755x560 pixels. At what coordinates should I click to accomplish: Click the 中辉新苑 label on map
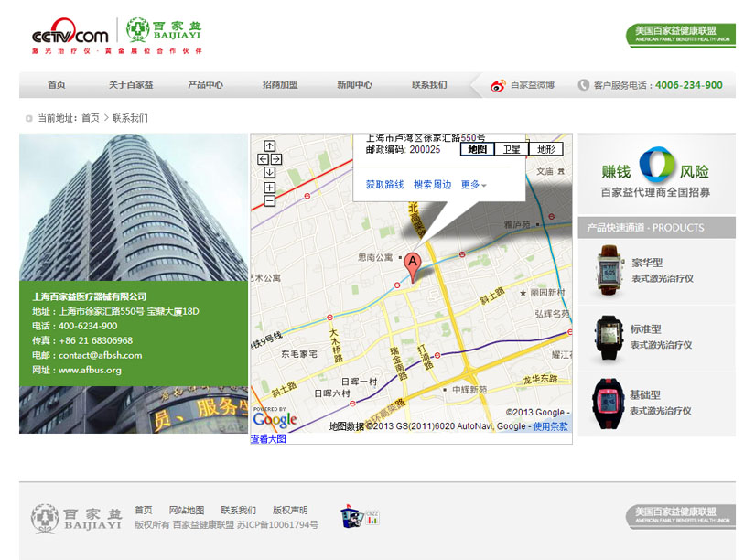pyautogui.click(x=469, y=390)
